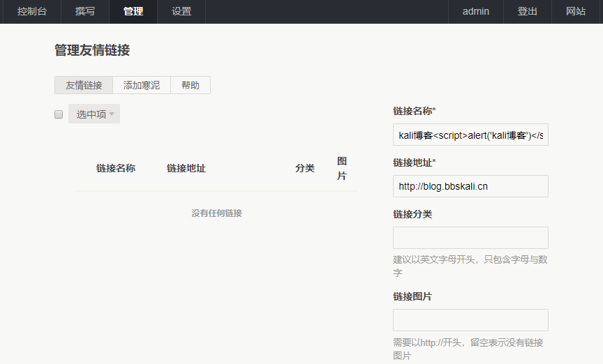This screenshot has width=603, height=364.
Task: Switch to the 添加寒泥 tab
Action: (142, 85)
